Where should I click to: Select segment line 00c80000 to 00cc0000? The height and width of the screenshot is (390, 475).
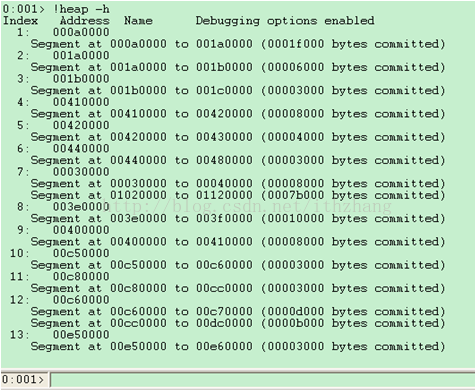tap(238, 289)
